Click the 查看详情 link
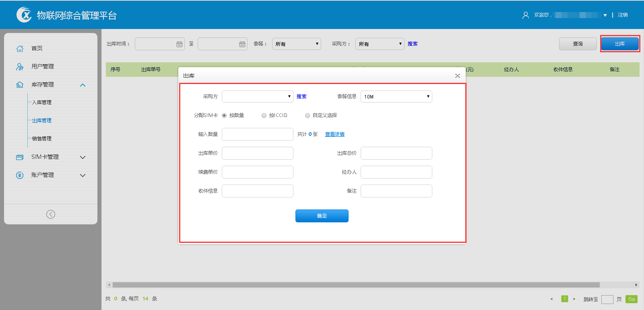 tap(334, 134)
